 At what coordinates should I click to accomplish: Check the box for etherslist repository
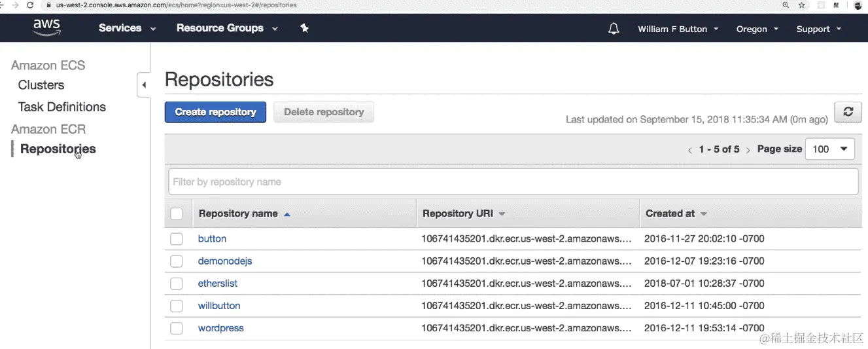point(177,284)
